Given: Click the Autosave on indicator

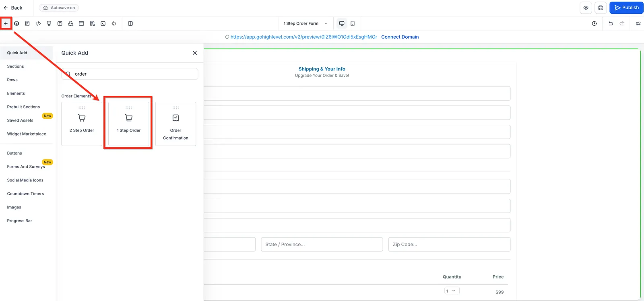Looking at the screenshot, I should [x=59, y=8].
